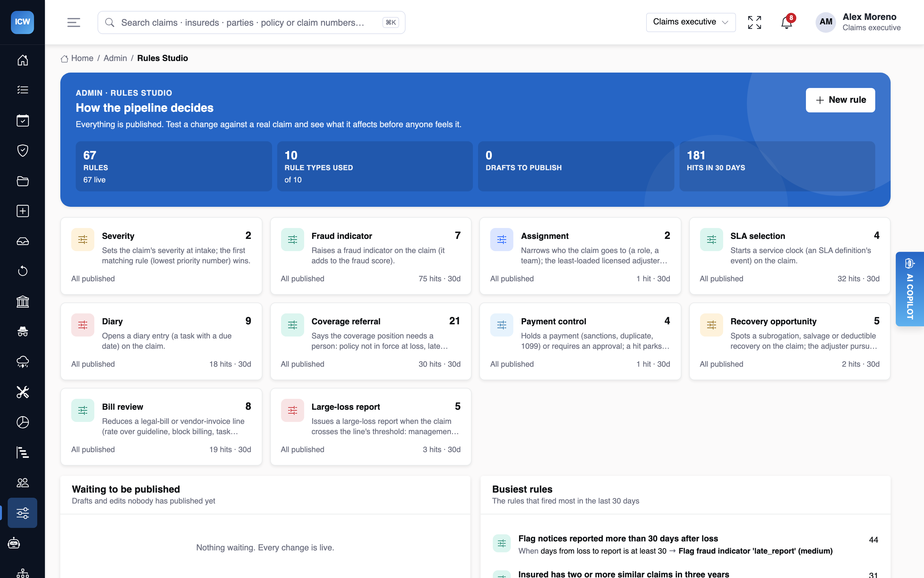Screen dimensions: 924x578
Task: Open the bank building sidebar icon
Action: (22, 302)
